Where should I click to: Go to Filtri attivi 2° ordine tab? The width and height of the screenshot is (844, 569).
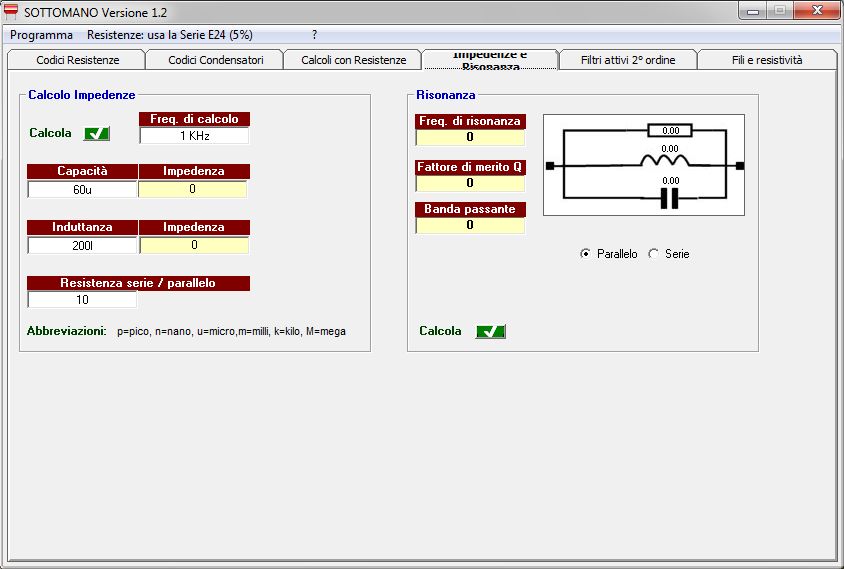pyautogui.click(x=628, y=60)
